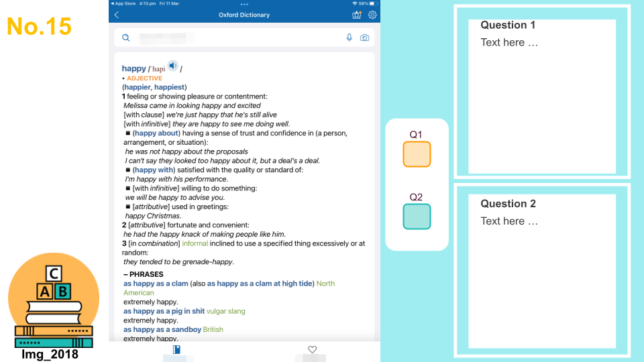Screen dimensions: 644x362
Task: Click the Question 2 text area
Action: 542,271
